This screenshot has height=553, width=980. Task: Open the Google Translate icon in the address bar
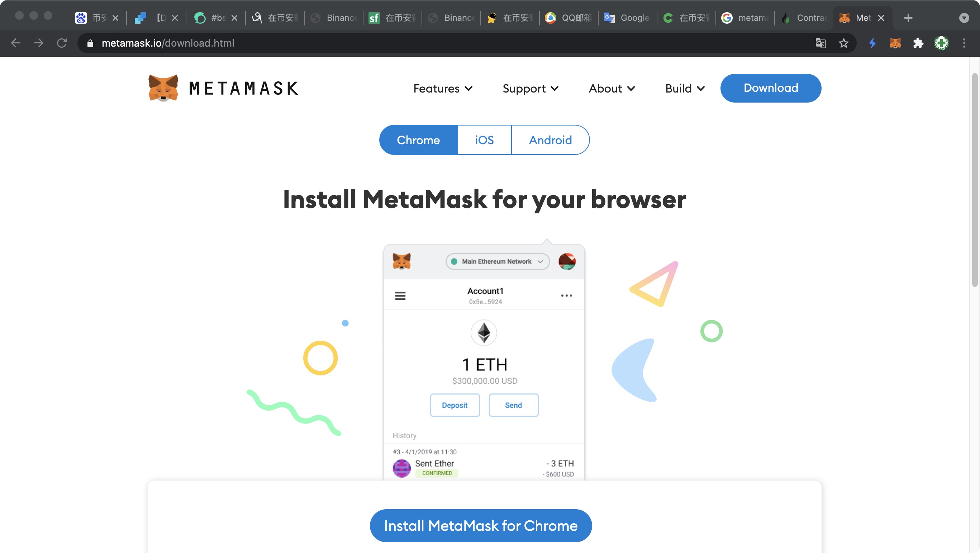[820, 43]
